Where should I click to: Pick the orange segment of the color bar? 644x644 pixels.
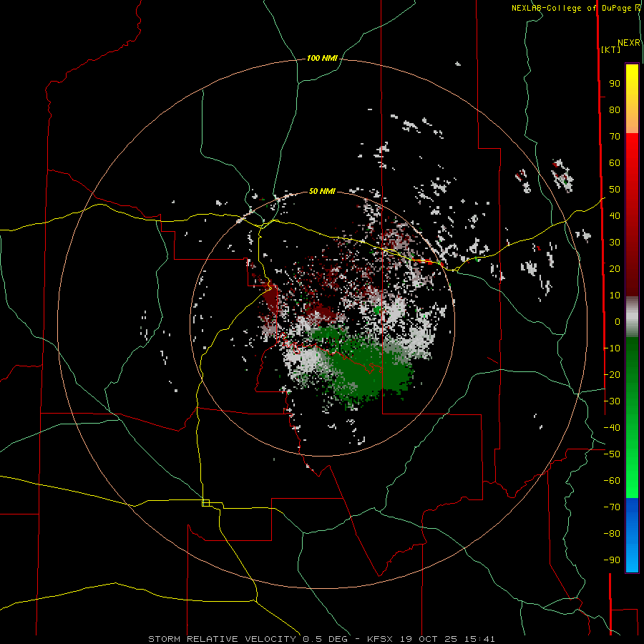[632, 122]
